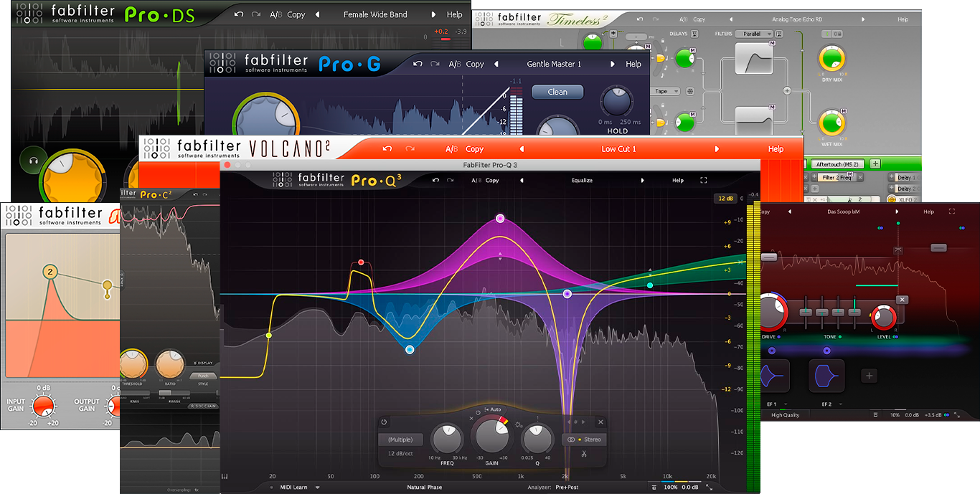Toggle the Pro-Q 3 band power button
This screenshot has width=980, height=494.
(384, 422)
